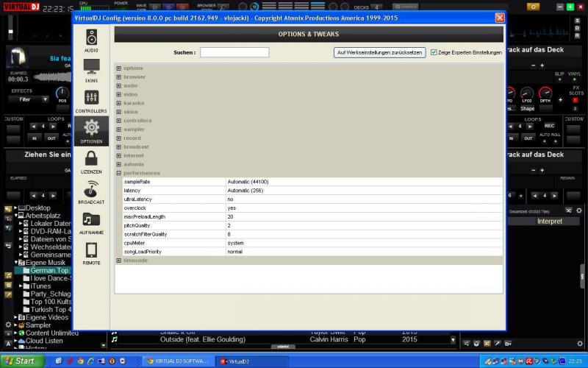Click the orange settings gear icon top bar
The width and height of the screenshot is (588, 368).
(x=533, y=7)
